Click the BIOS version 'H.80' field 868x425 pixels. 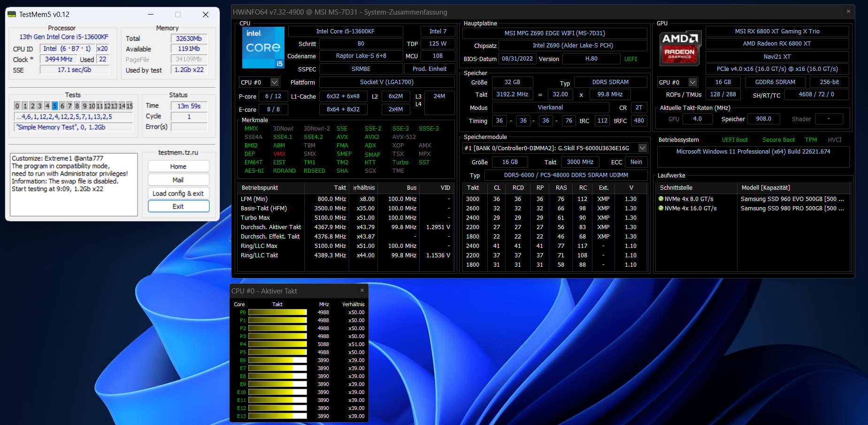[x=591, y=59]
